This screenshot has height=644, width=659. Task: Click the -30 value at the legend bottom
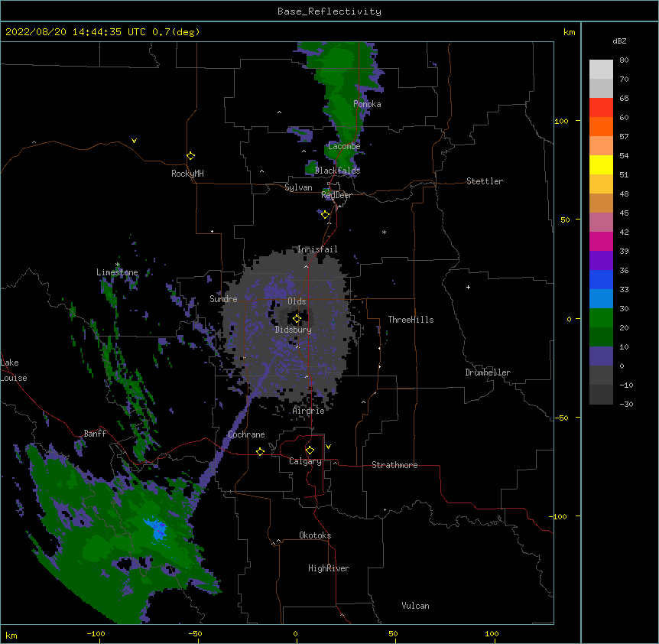coord(626,404)
